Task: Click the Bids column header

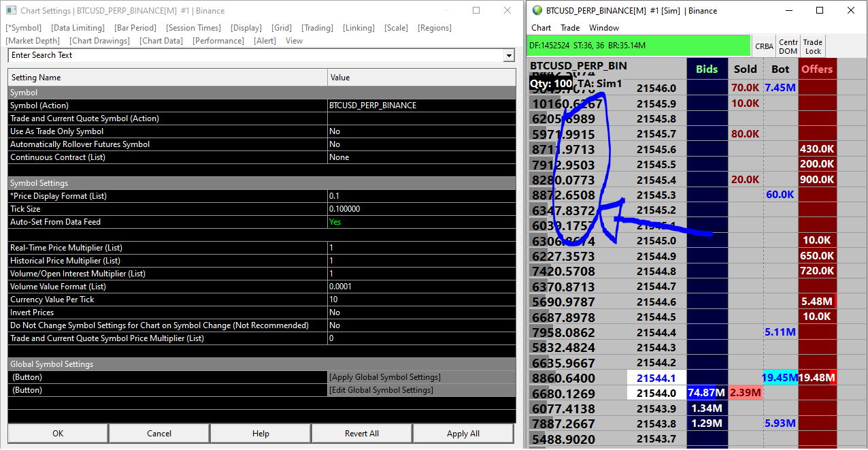Action: (x=707, y=69)
